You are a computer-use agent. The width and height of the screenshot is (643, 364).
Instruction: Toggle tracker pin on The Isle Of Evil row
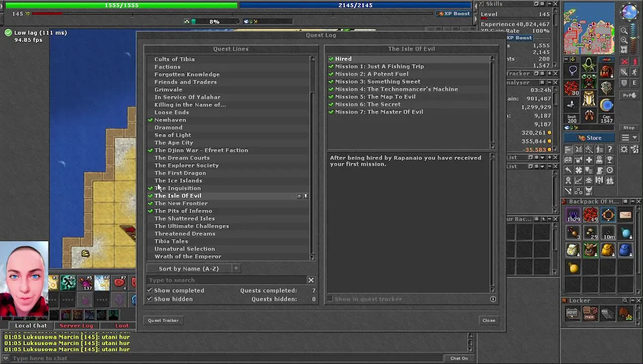(305, 196)
